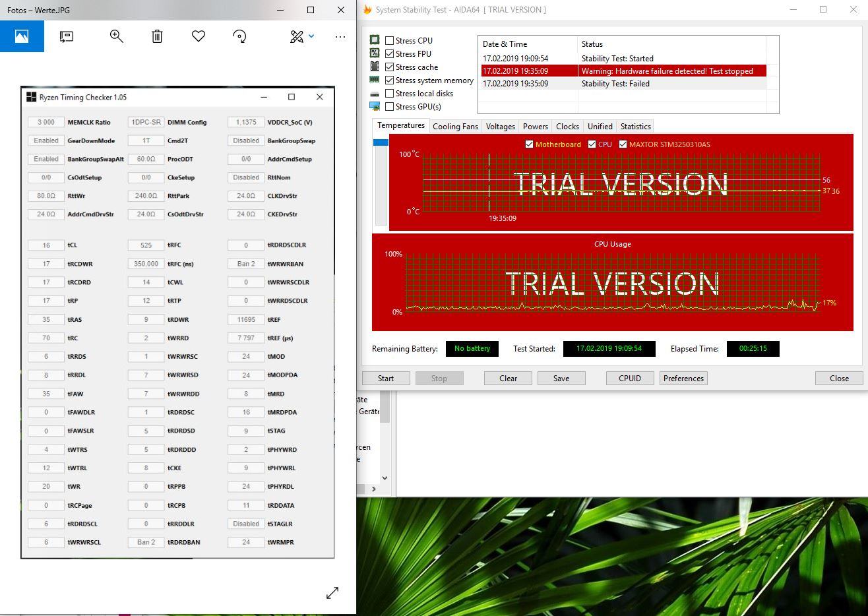Click the VDDCR_SoC value 1.1375
Screen dimensions: 868x616
(x=246, y=123)
